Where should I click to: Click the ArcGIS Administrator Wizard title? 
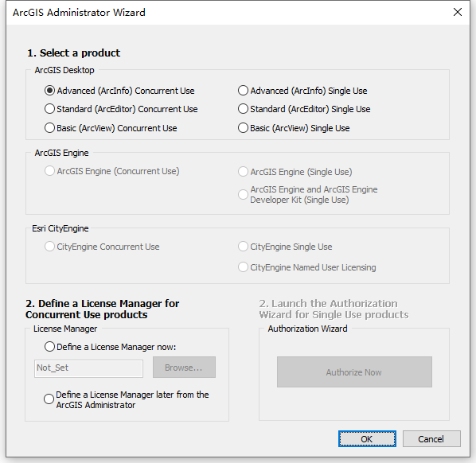coord(79,13)
